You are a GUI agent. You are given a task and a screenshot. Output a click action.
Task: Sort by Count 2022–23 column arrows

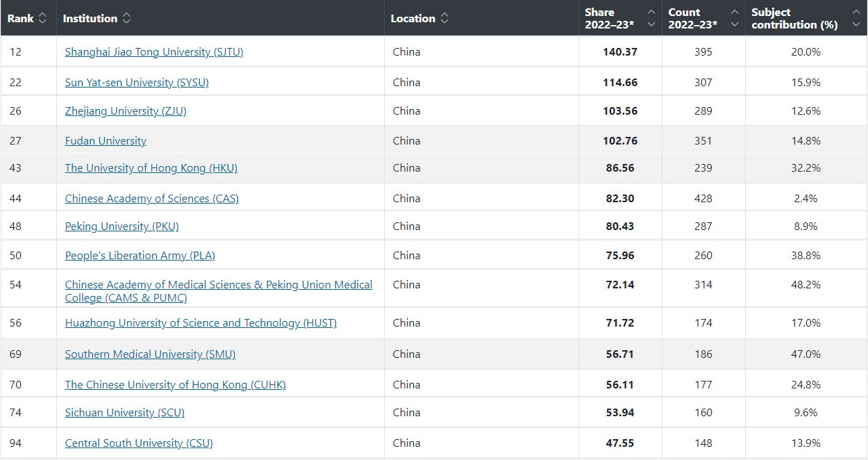coord(734,19)
